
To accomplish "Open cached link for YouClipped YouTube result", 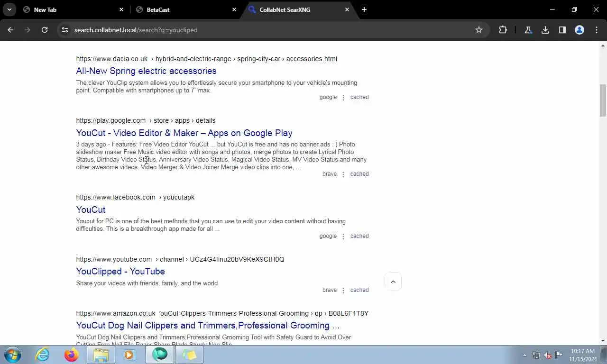I will (x=359, y=290).
